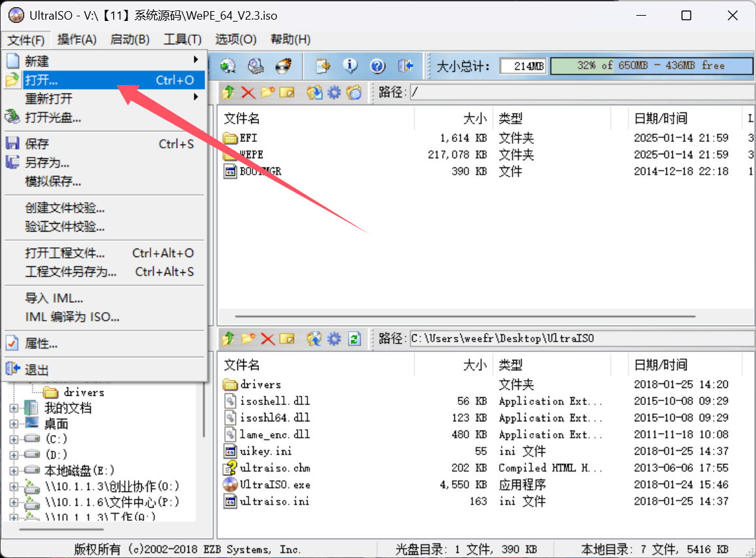This screenshot has height=558, width=756.
Task: Click the 32% of 650MB capacity bar
Action: click(x=651, y=66)
